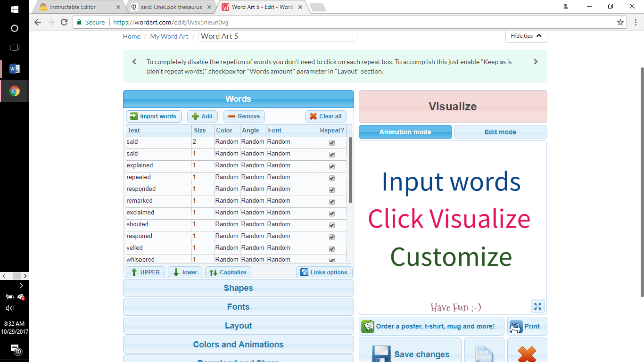Open a new browser tab
Viewport: 644px width, 362px height.
tap(318, 7)
